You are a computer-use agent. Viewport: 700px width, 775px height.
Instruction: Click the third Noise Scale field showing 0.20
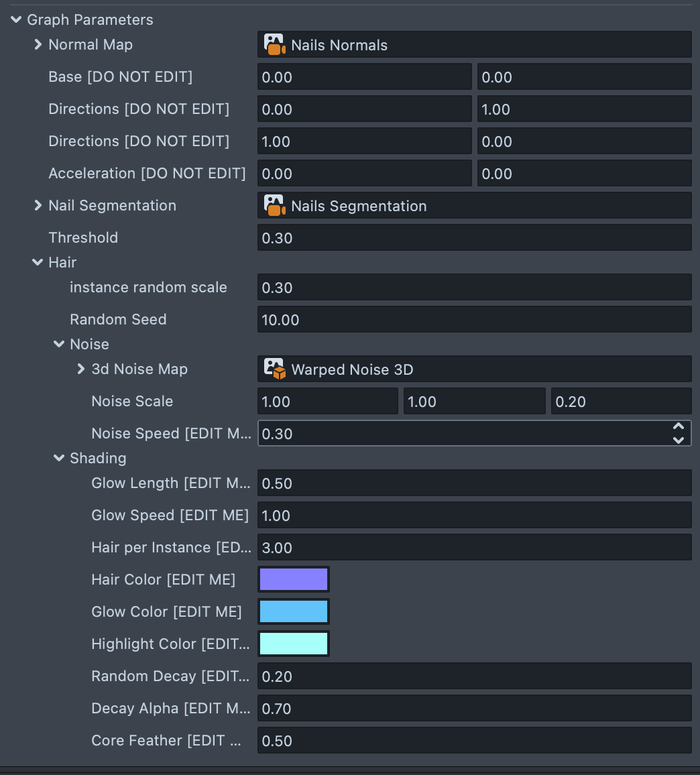point(621,402)
